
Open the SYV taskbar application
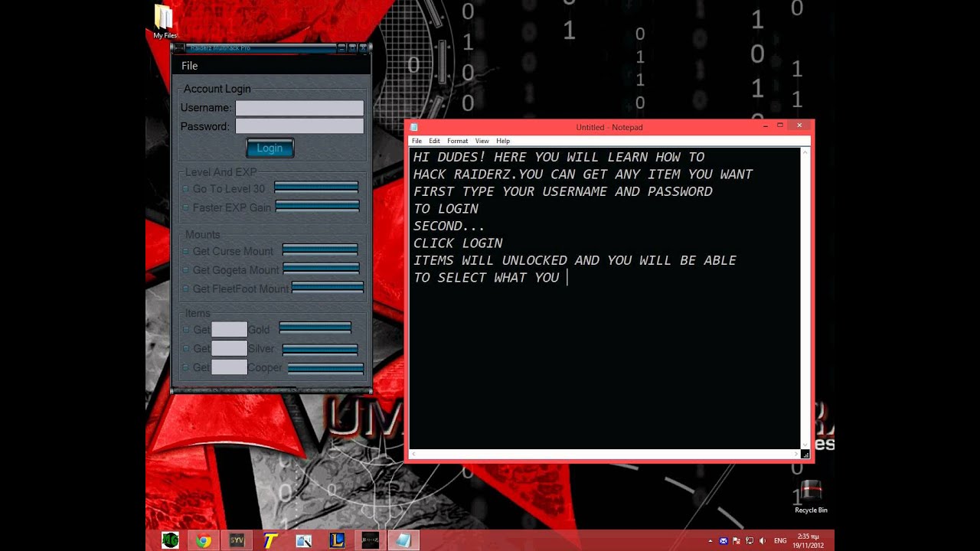(237, 540)
